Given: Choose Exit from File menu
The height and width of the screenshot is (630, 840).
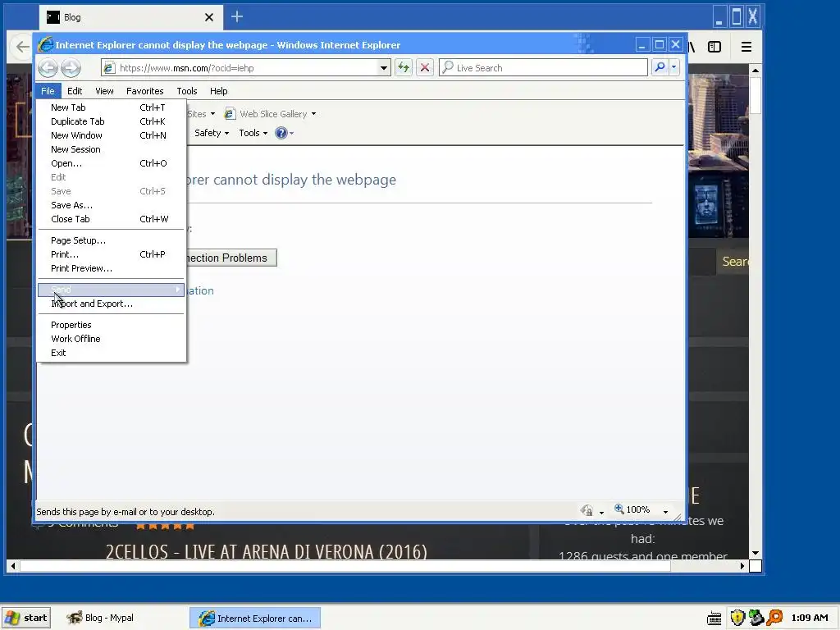Looking at the screenshot, I should [111, 353].
